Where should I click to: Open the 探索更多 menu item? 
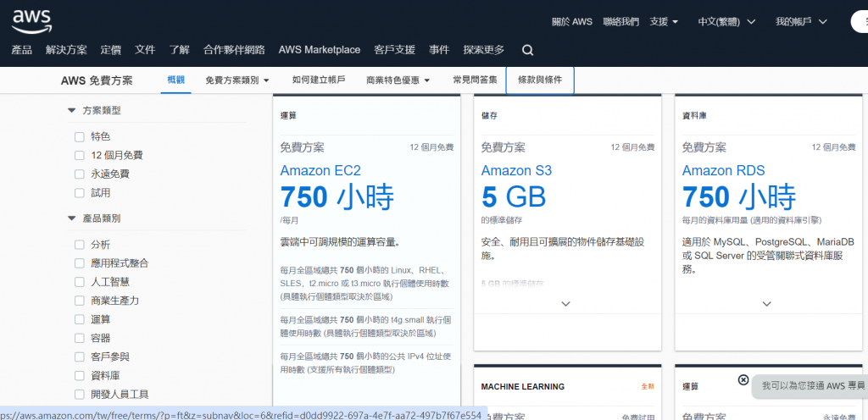coord(484,50)
